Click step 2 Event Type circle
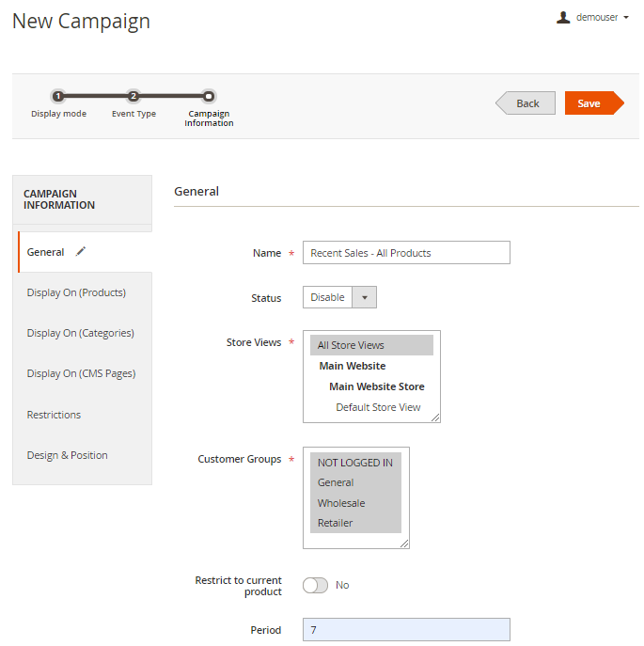This screenshot has width=644, height=646. point(134,96)
